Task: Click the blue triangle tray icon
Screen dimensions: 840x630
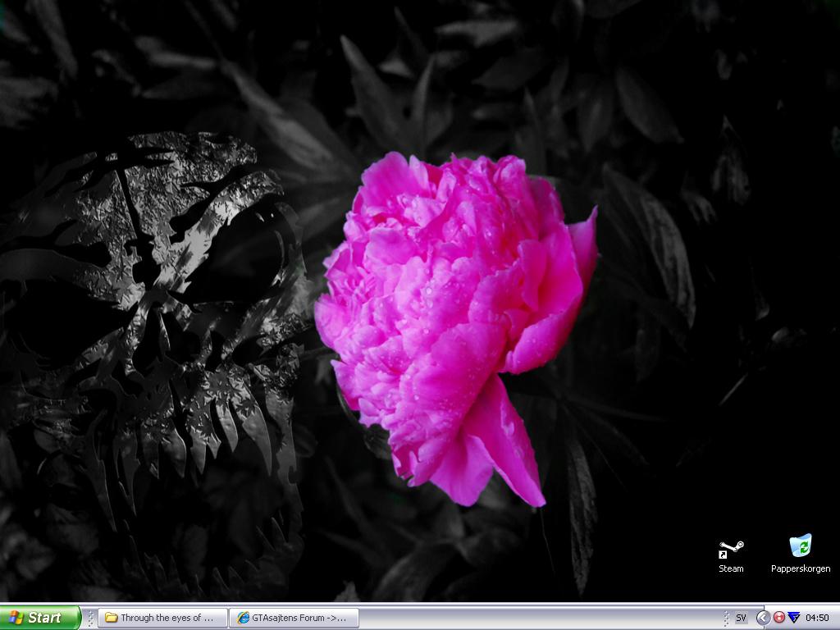Action: tap(793, 618)
